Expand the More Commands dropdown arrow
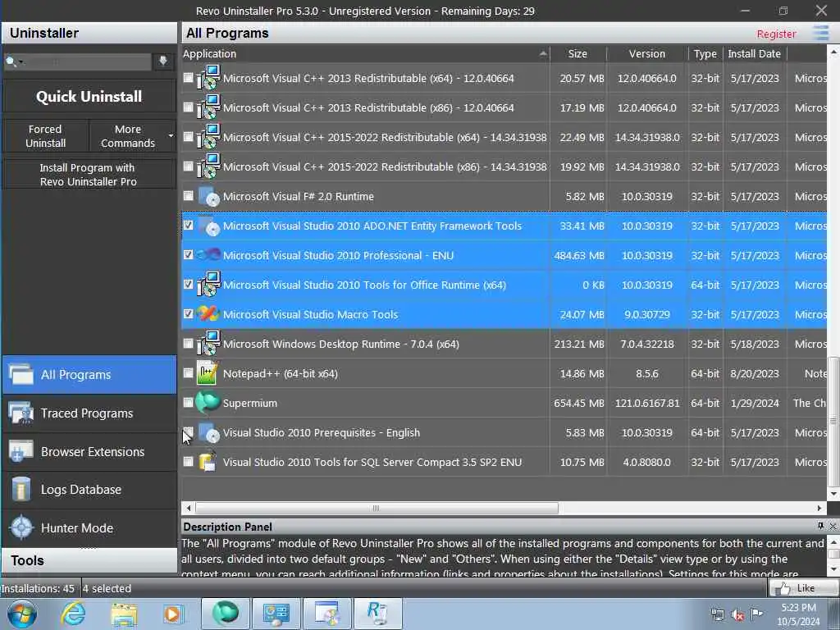 pos(171,136)
